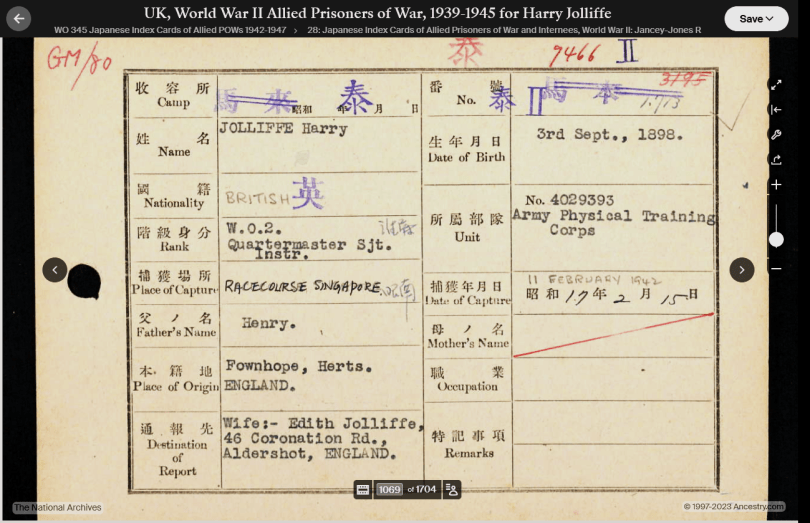Show the people index panel
Screen dimensions: 810x523
pyautogui.click(x=452, y=489)
